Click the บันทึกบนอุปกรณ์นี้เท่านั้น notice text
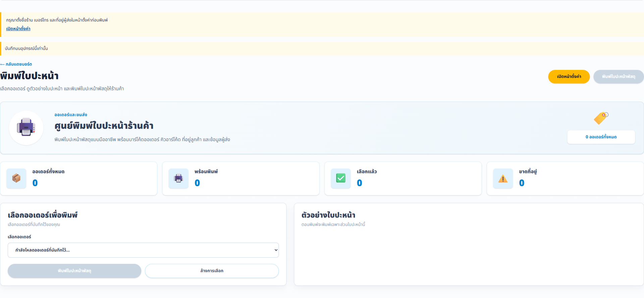This screenshot has width=644, height=298. 26,48
